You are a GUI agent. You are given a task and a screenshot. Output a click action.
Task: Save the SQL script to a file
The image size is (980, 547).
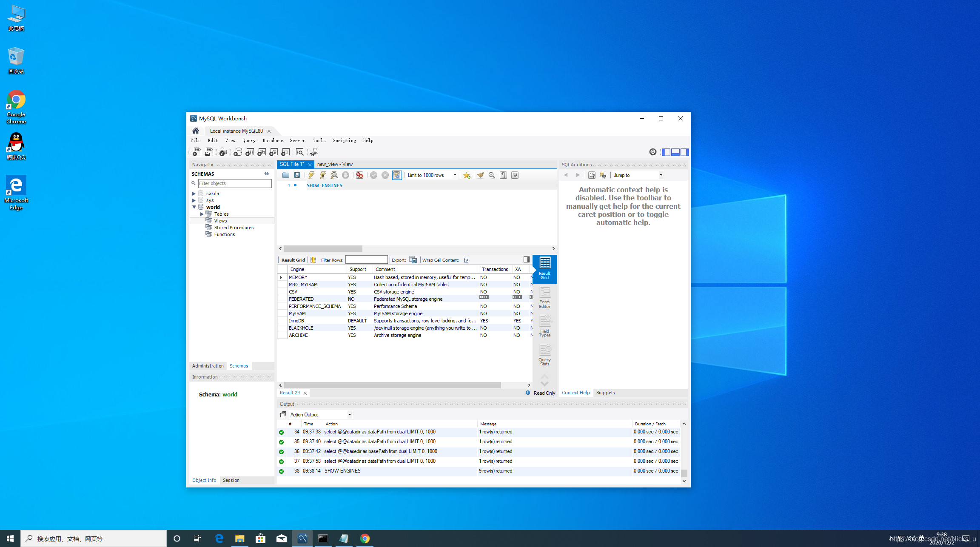point(297,175)
